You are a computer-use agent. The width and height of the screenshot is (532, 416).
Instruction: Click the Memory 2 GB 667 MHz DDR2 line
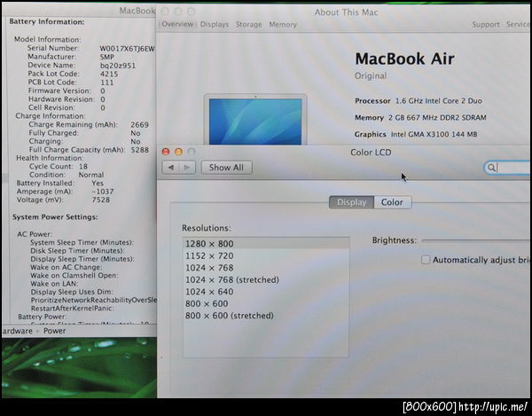click(x=420, y=118)
